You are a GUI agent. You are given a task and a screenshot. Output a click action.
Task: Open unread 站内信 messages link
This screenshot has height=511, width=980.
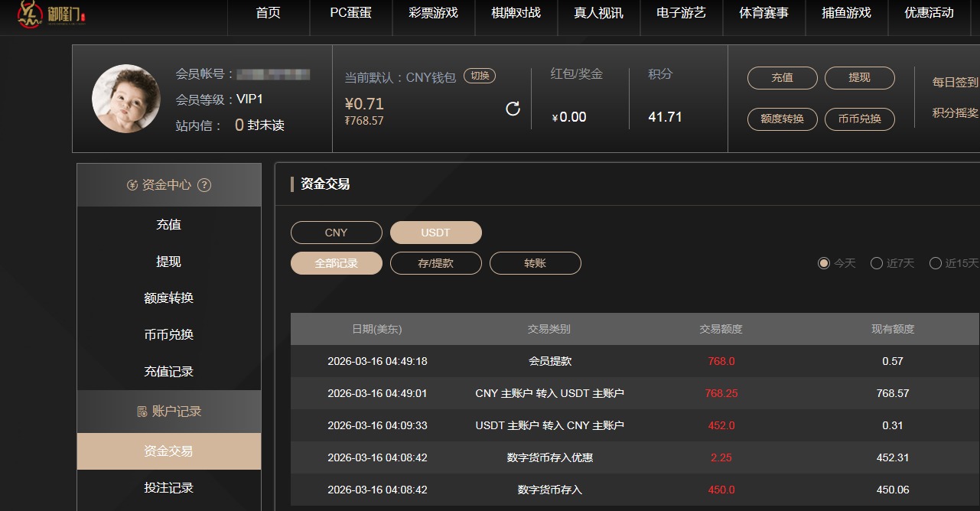(239, 125)
